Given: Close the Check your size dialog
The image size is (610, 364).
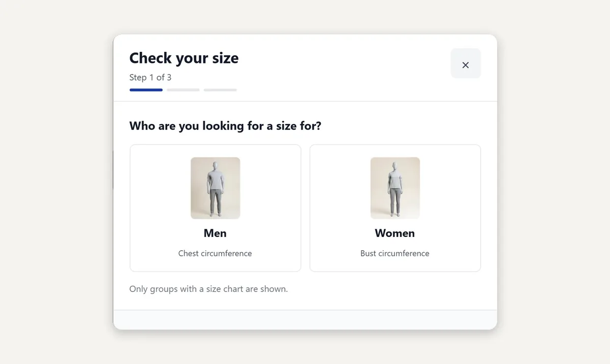Looking at the screenshot, I should [x=466, y=64].
